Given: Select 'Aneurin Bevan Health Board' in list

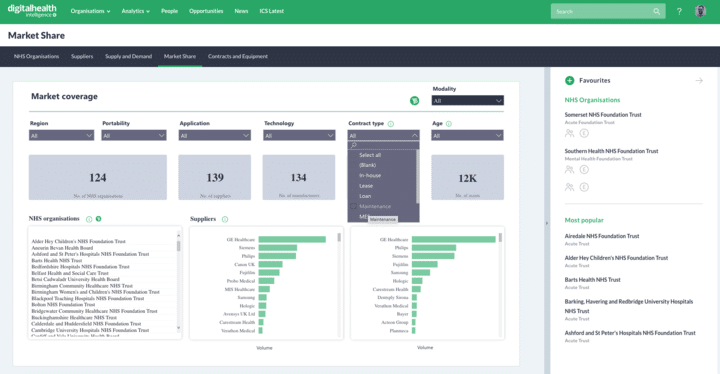Looking at the screenshot, I should [x=62, y=248].
